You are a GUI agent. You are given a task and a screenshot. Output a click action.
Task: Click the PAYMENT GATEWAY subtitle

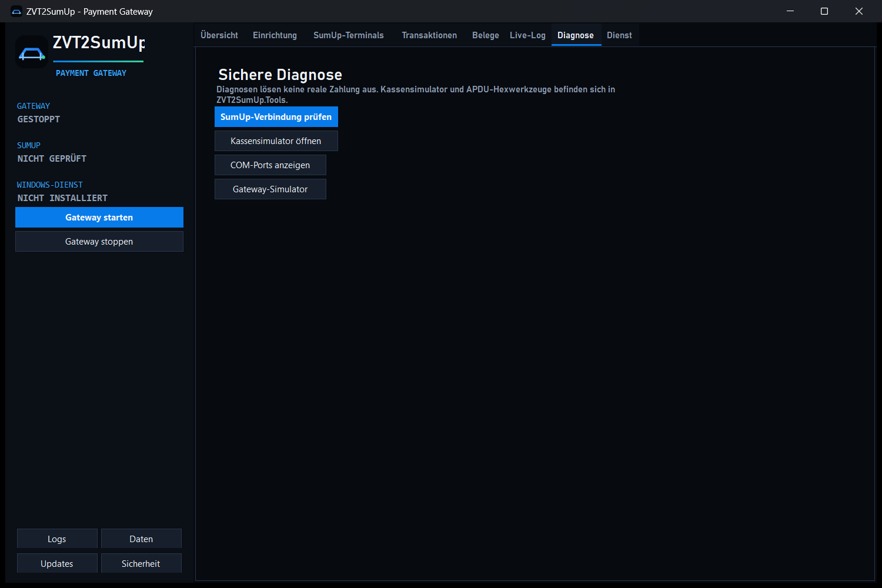click(x=91, y=73)
